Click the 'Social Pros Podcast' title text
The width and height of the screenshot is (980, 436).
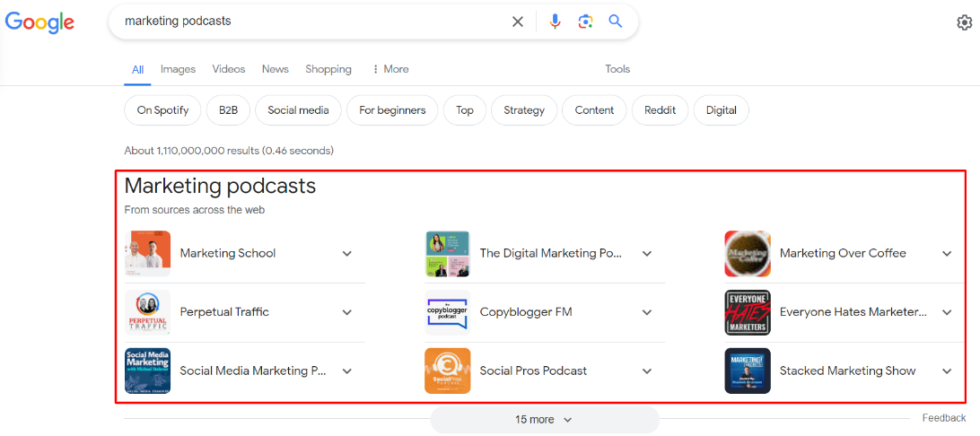[x=533, y=371]
